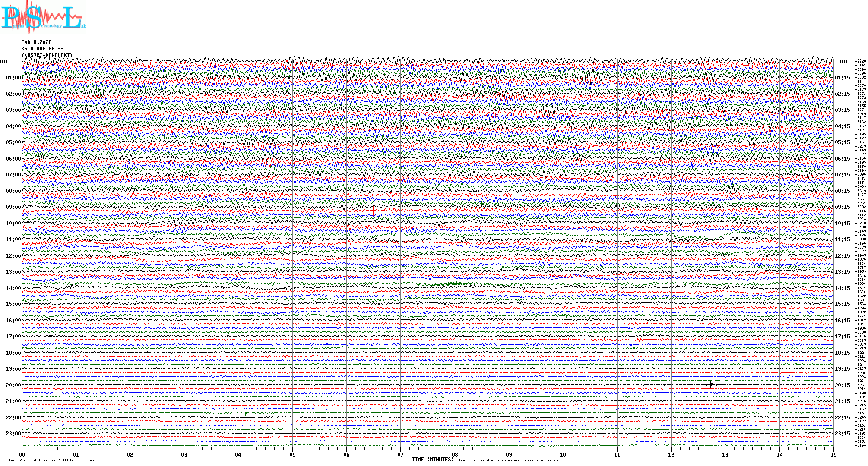Click the TIME (MINUTES) axis title

(432, 460)
